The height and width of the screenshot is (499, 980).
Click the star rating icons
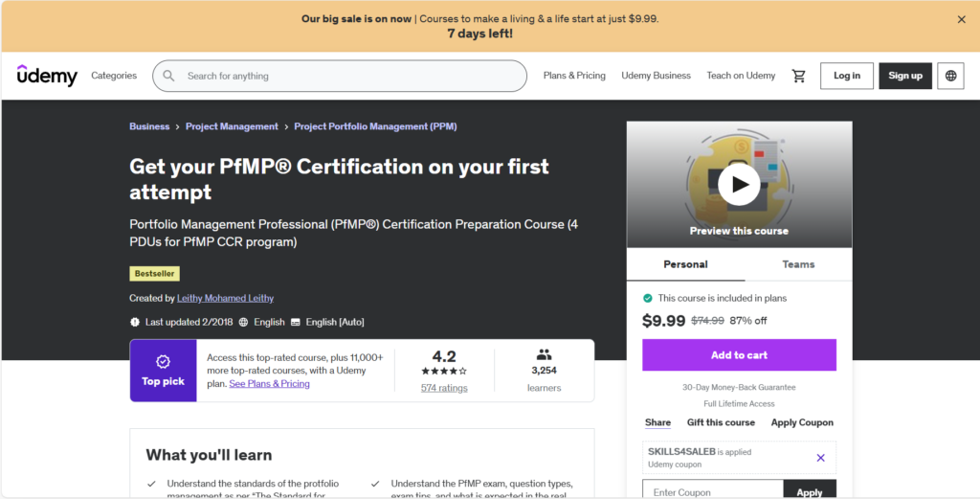[x=444, y=371]
